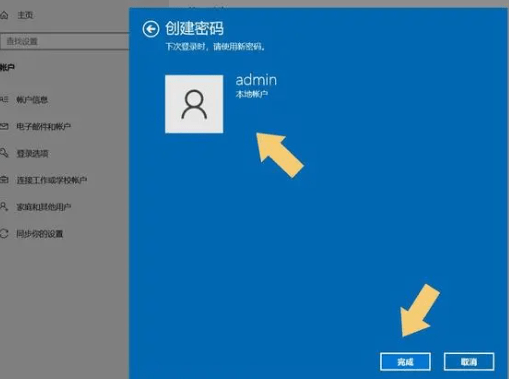Click the 本地帐户 label under admin

tap(252, 94)
